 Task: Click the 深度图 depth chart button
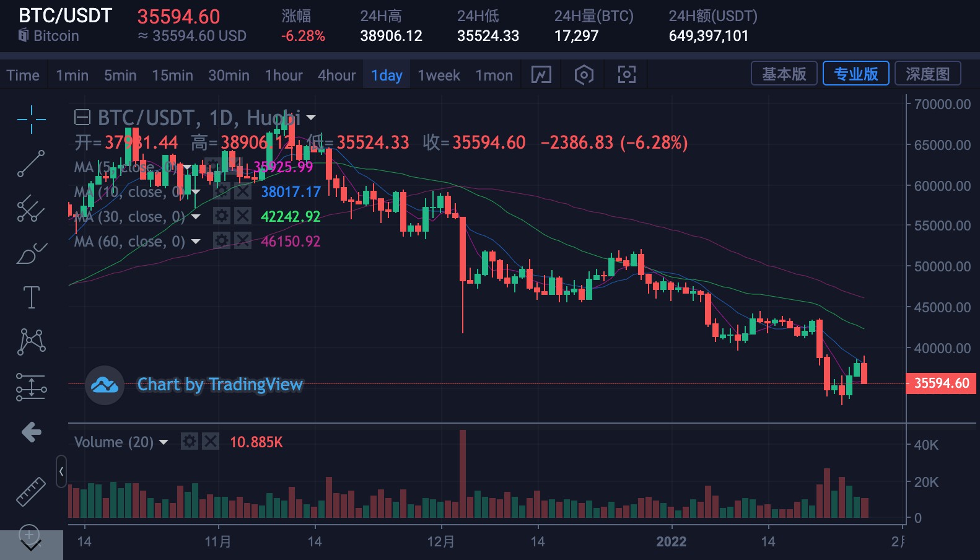pos(927,74)
